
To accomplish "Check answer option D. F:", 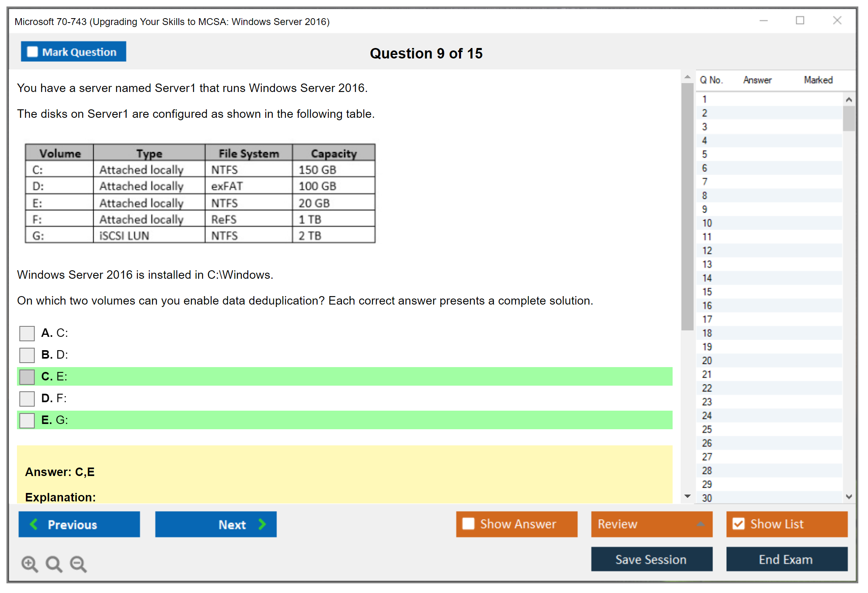I will click(x=27, y=399).
